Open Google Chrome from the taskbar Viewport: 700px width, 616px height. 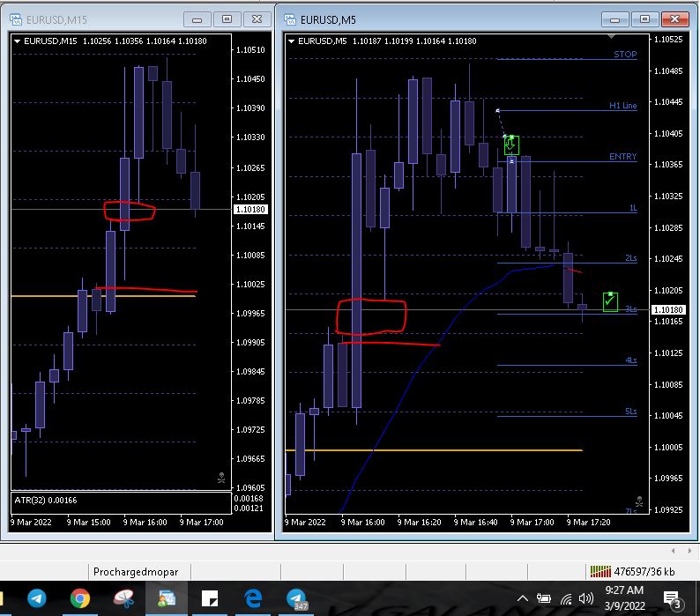pos(80,598)
